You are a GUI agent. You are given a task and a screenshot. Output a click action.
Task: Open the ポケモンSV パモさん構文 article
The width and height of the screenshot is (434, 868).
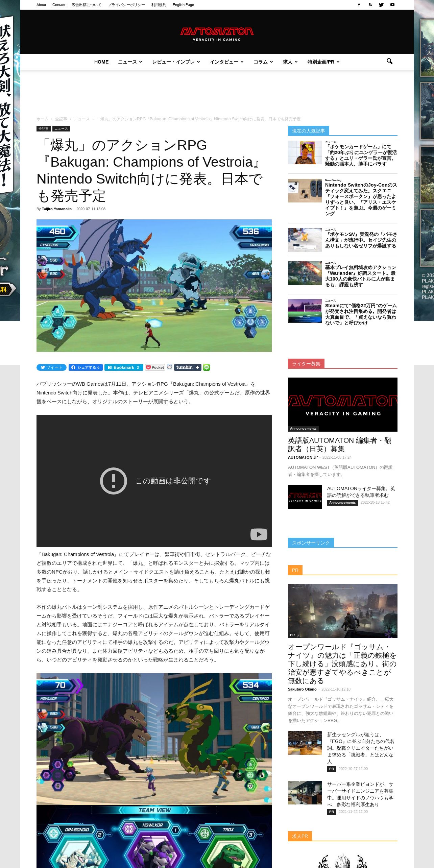coord(361,240)
